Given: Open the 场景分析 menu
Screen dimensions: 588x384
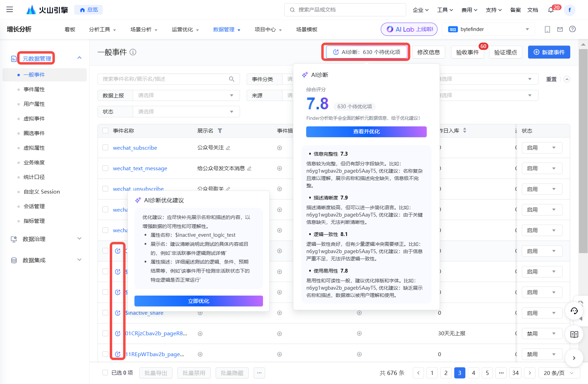Looking at the screenshot, I should [144, 30].
